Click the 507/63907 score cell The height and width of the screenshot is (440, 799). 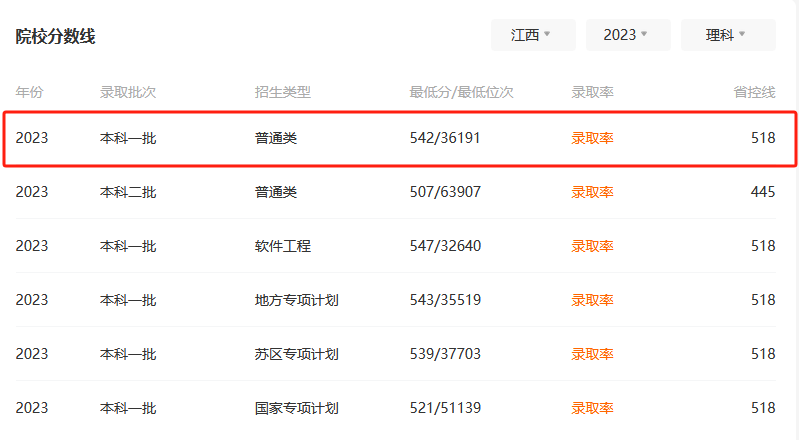[x=445, y=192]
